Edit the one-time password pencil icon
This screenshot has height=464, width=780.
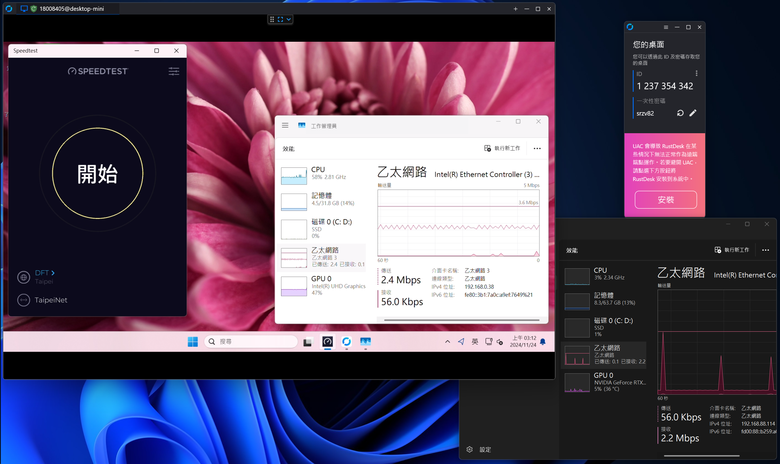(692, 113)
